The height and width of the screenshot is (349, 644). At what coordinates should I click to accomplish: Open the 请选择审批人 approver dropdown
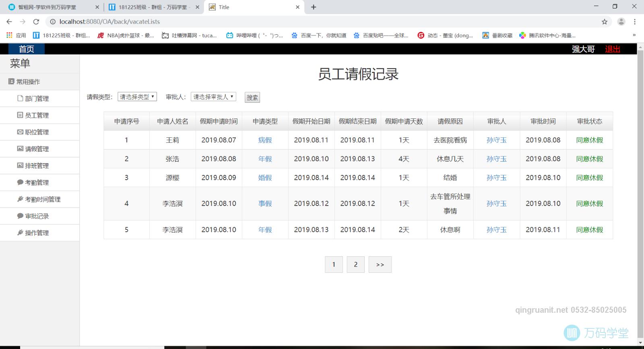pyautogui.click(x=213, y=97)
